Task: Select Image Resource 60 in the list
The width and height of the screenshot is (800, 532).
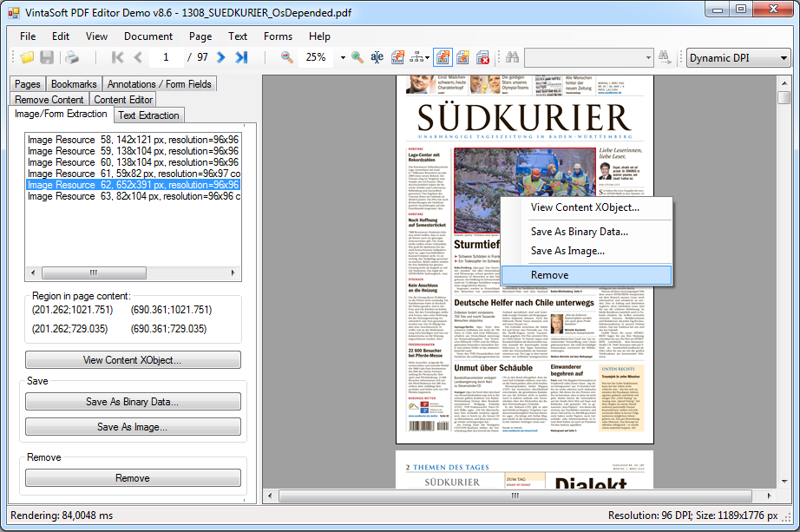Action: (x=133, y=161)
